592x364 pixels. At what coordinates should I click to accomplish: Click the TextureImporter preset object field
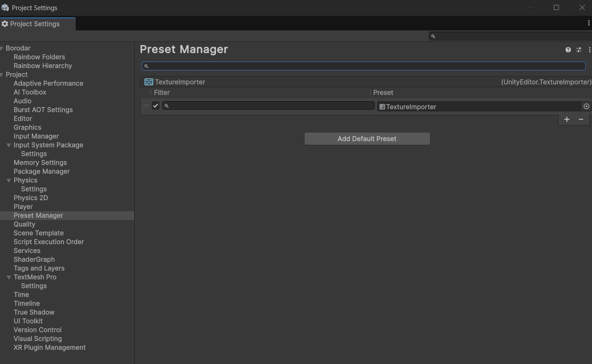[480, 107]
